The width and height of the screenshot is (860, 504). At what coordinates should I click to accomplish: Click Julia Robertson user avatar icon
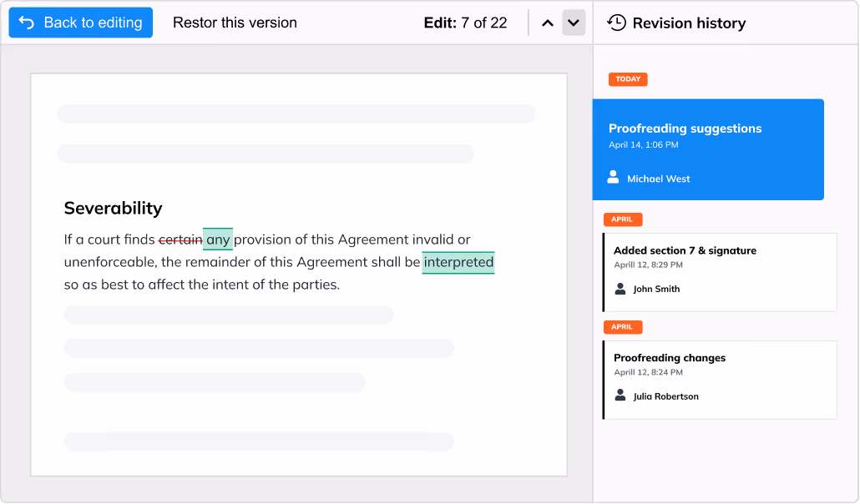click(620, 396)
